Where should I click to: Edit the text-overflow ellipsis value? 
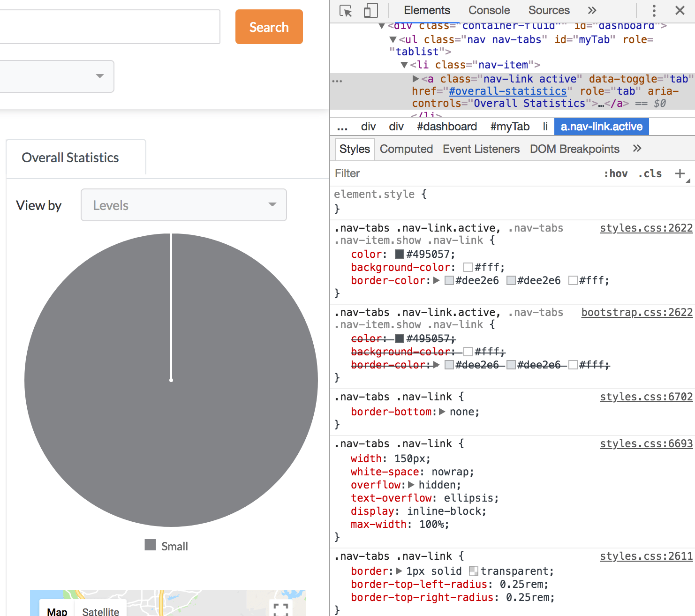(x=468, y=498)
